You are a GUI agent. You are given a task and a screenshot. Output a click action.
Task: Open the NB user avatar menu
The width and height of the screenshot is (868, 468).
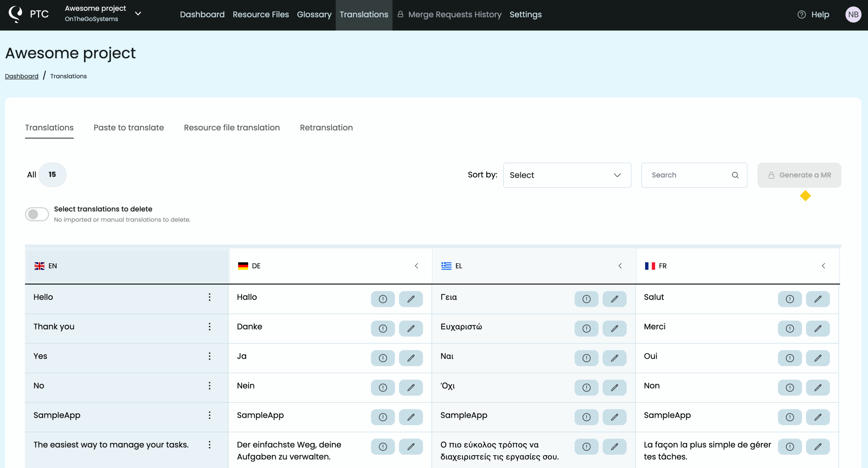coord(853,15)
